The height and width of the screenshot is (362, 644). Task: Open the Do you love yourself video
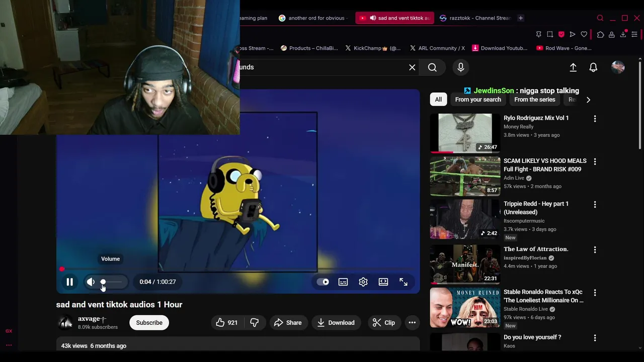tap(532, 337)
